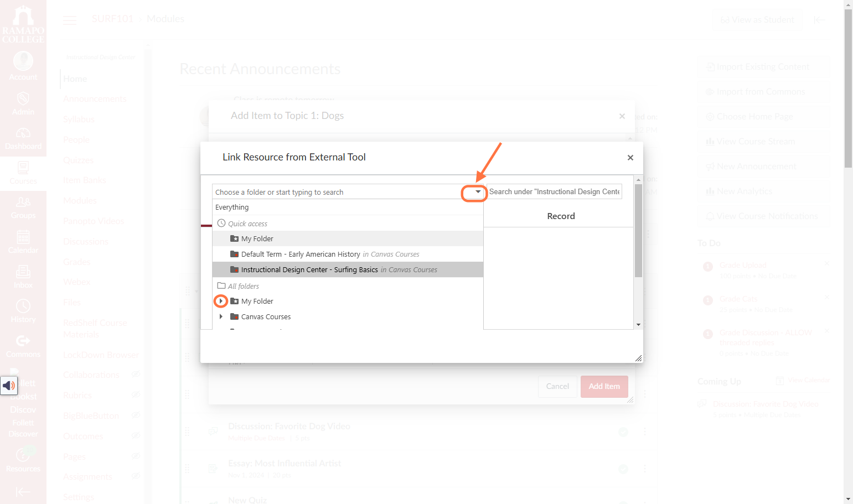
Task: Open the History icon in global navigation
Action: (x=23, y=311)
